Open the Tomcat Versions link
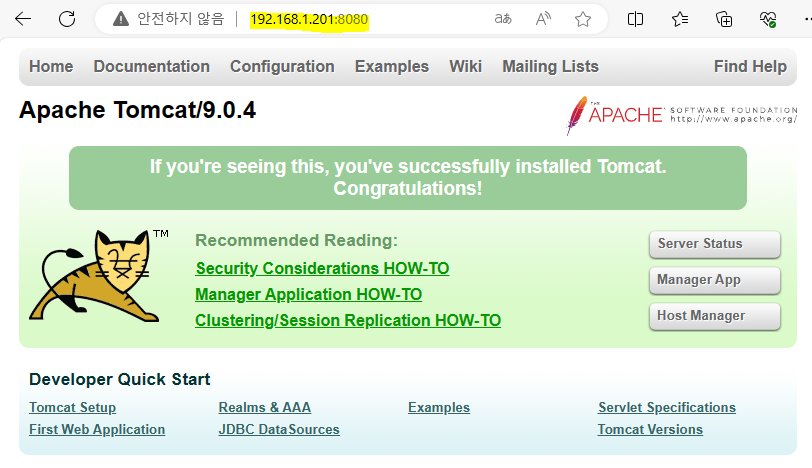This screenshot has height=468, width=812. coord(650,429)
